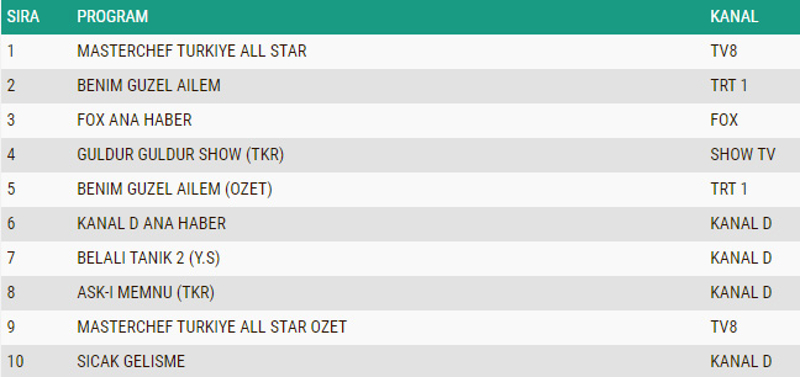Click TV8 channel in first row
The height and width of the screenshot is (377, 800).
tap(723, 51)
